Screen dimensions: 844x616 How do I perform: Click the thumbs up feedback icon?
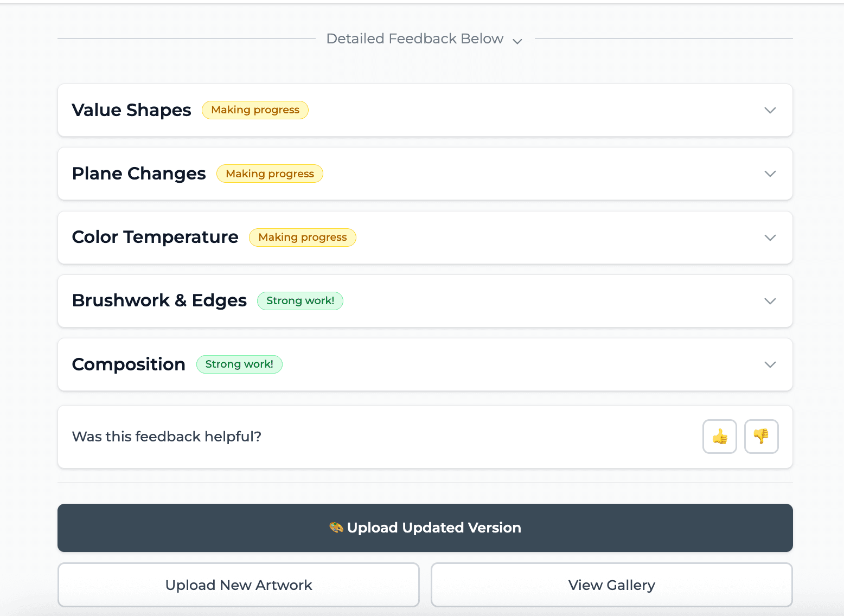tap(719, 437)
